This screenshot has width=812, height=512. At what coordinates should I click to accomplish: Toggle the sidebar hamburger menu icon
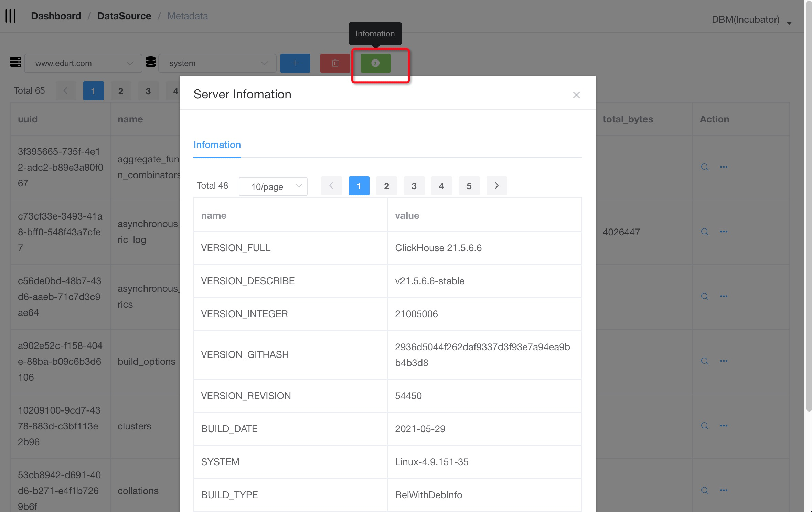point(10,16)
